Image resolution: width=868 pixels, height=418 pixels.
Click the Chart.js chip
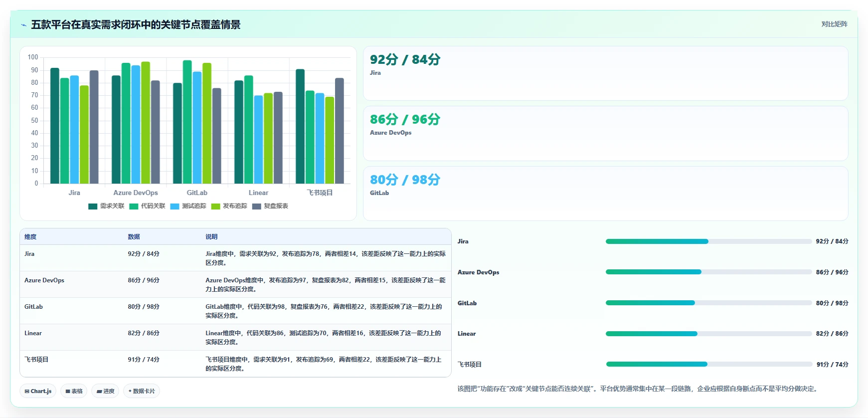pos(38,391)
